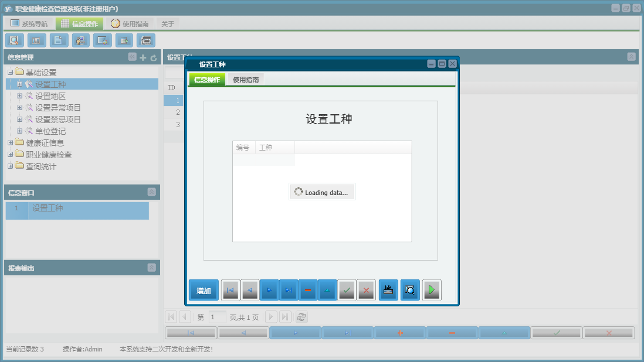
Task: Expand the 设置地区 tree node
Action: [x=19, y=96]
